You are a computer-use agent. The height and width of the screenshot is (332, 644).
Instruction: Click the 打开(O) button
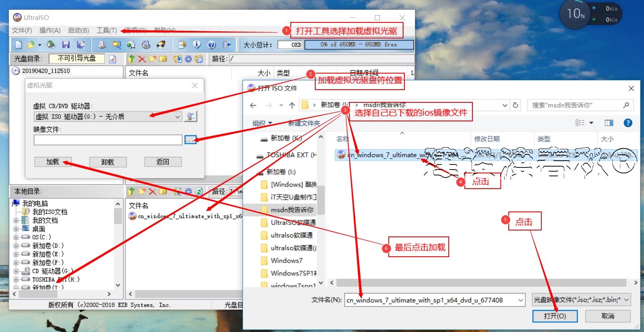click(555, 316)
